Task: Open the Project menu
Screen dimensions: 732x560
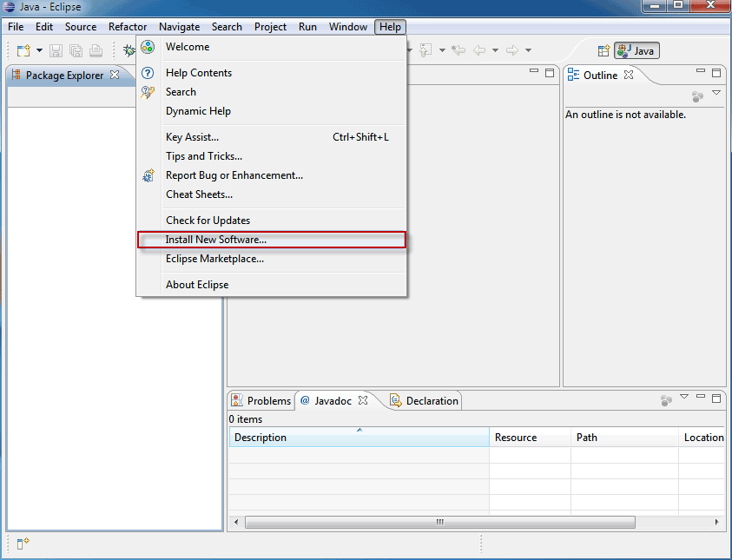Action: click(270, 27)
